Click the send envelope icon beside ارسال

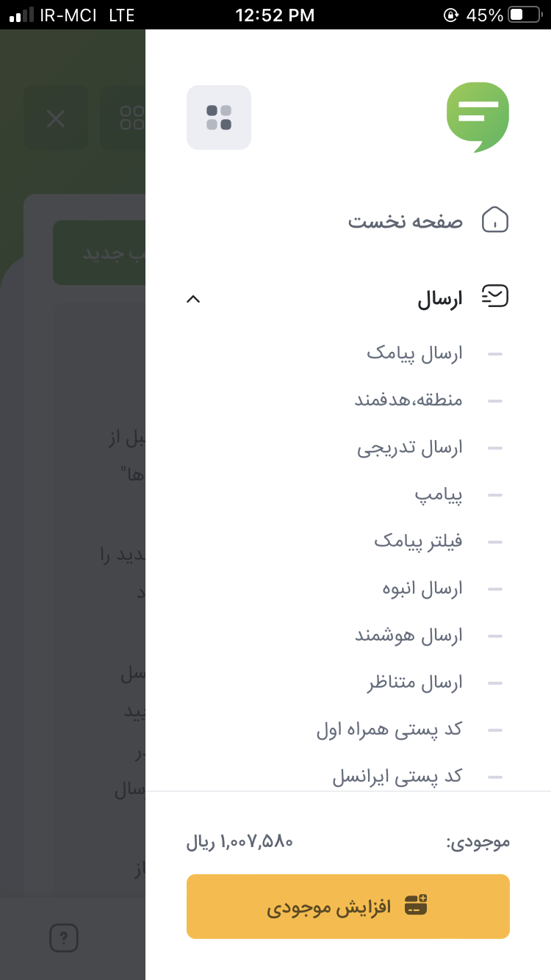click(495, 295)
